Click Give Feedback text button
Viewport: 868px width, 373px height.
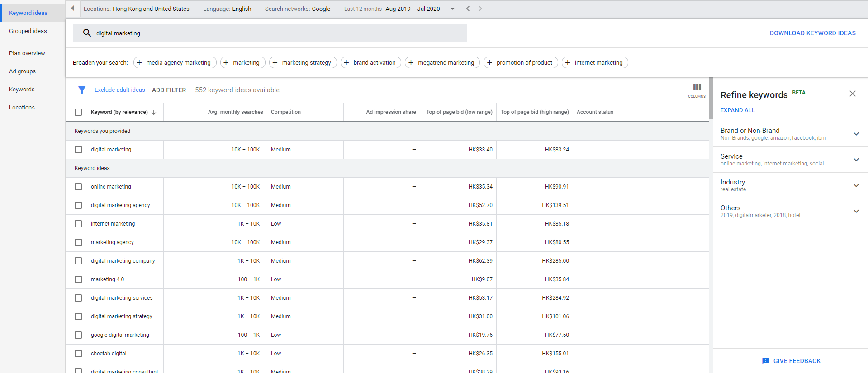(x=797, y=361)
